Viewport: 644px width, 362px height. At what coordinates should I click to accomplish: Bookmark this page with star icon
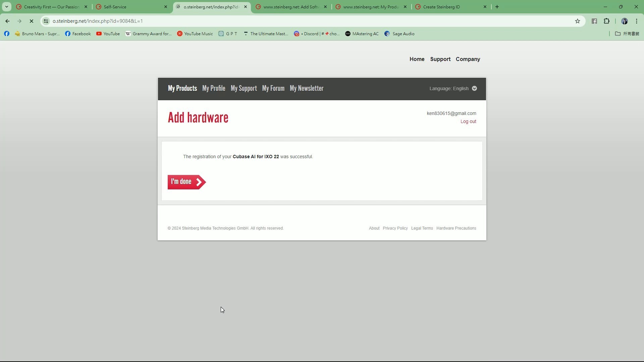pyautogui.click(x=577, y=21)
